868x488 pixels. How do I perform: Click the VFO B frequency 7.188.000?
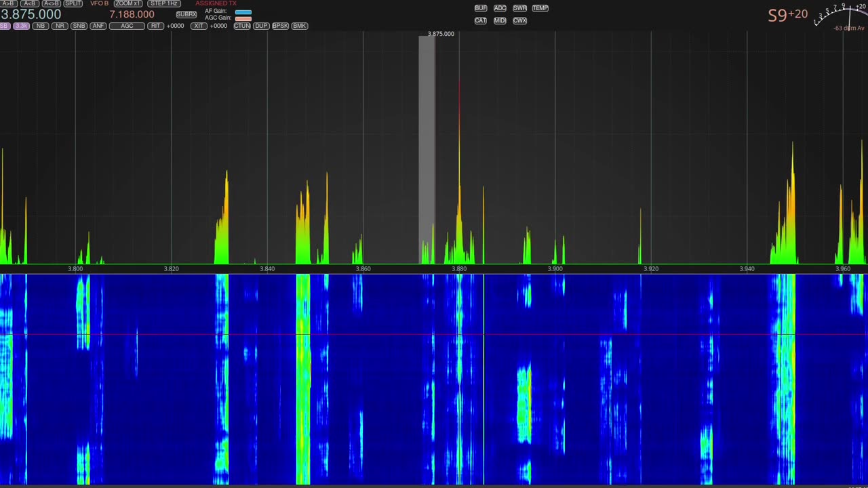pyautogui.click(x=132, y=14)
